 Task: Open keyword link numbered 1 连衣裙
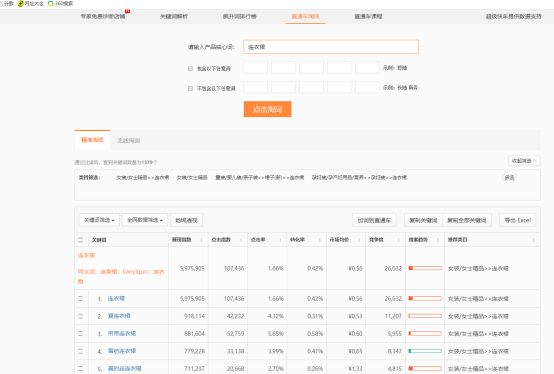click(116, 298)
